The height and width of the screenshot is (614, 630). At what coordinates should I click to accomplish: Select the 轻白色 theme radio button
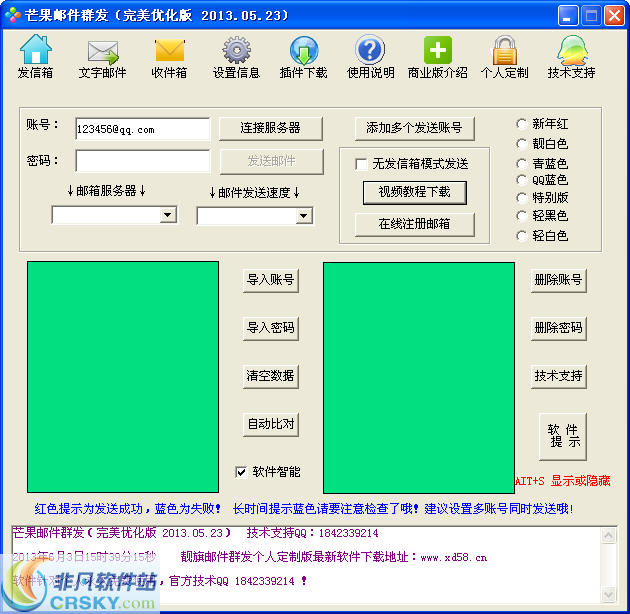(x=522, y=235)
